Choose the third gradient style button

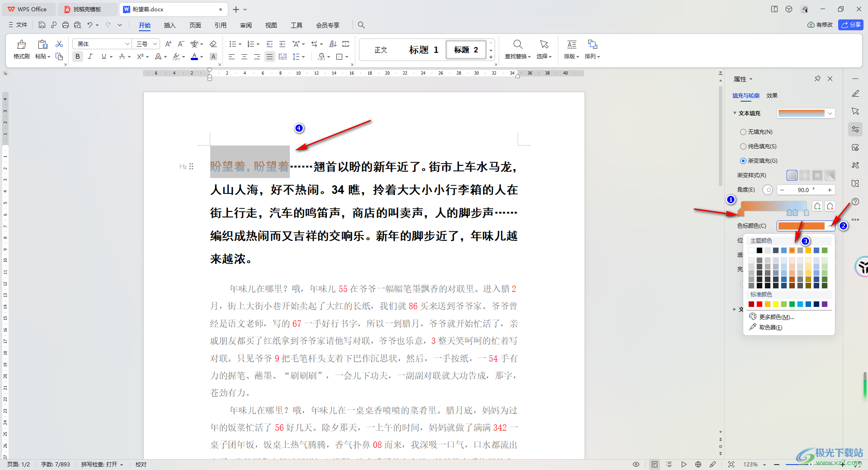tap(817, 175)
